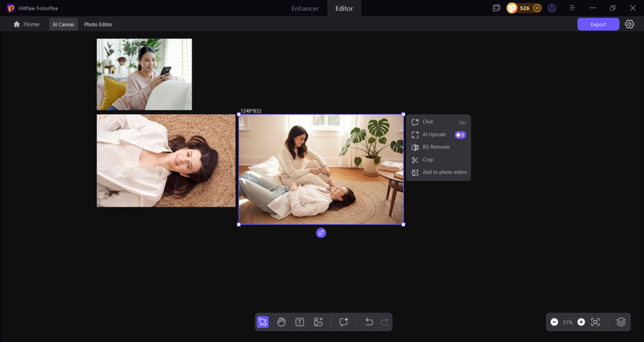The height and width of the screenshot is (342, 644).
Task: Open the AI chat tool in bottom toolbar
Action: [344, 322]
